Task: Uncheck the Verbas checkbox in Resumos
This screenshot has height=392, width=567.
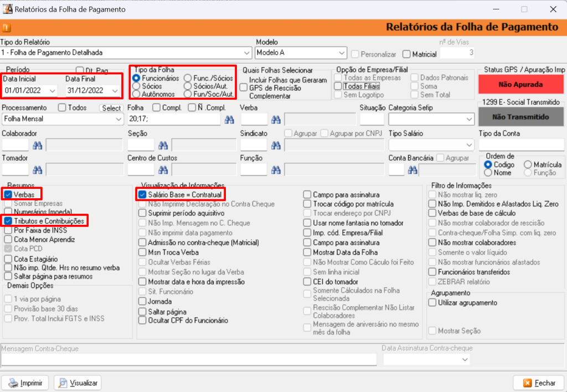Action: point(8,195)
